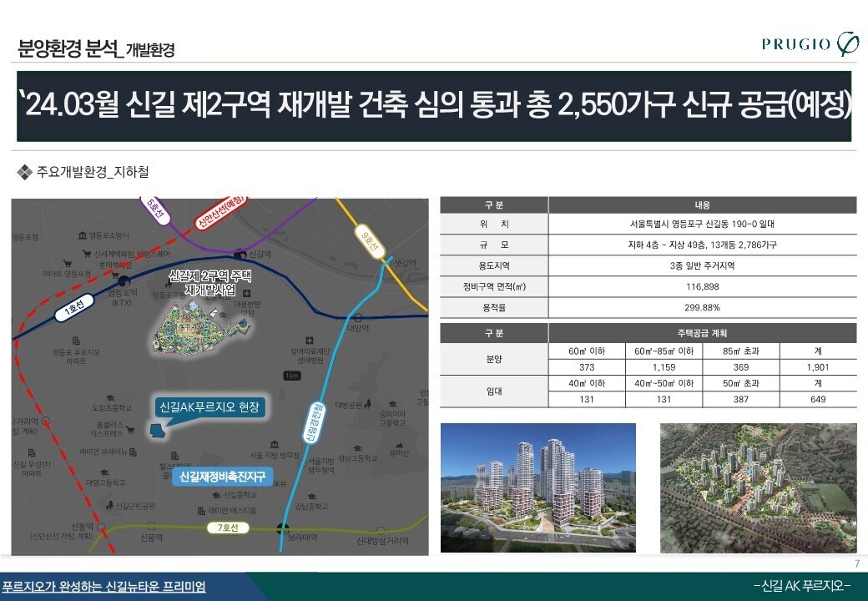Select the 5호선 line badge on map
This screenshot has width=868, height=601.
pos(156,210)
